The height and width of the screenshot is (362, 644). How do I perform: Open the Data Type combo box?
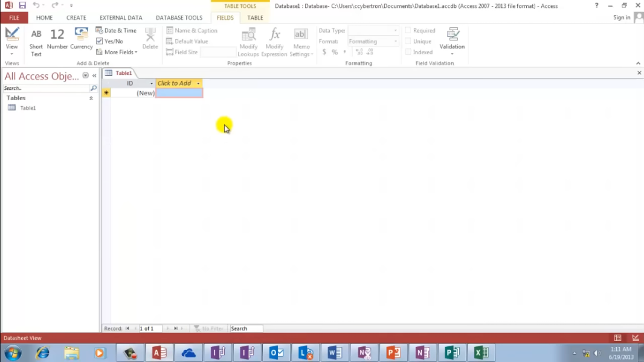click(373, 30)
